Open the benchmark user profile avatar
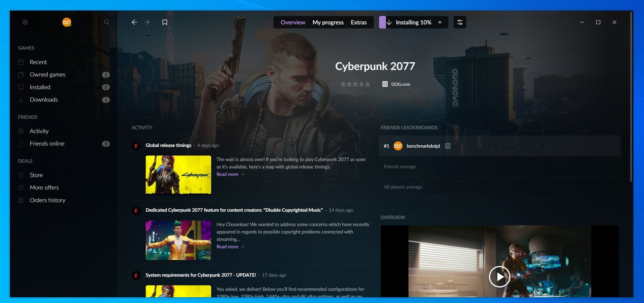The width and height of the screenshot is (644, 303). tap(67, 22)
